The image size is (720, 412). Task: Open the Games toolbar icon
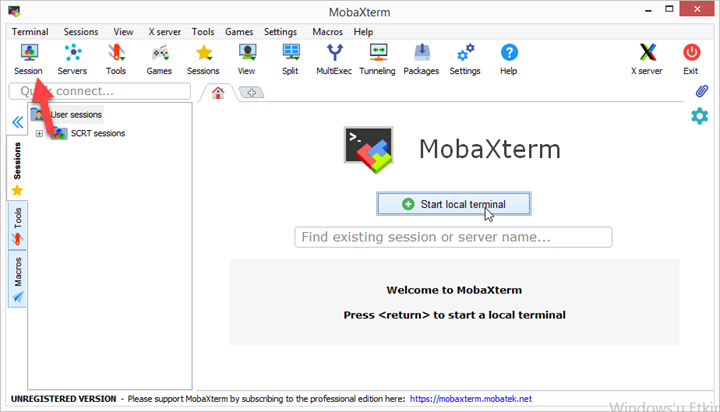(x=159, y=60)
